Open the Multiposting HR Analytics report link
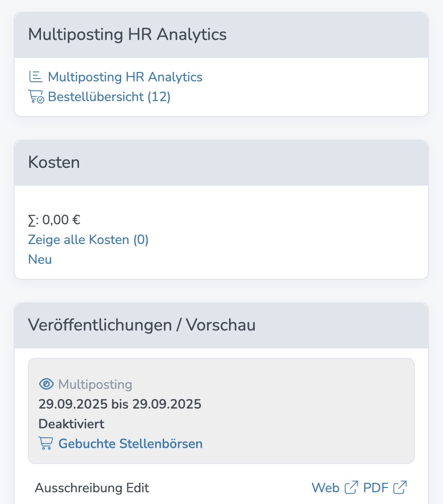 coord(125,77)
